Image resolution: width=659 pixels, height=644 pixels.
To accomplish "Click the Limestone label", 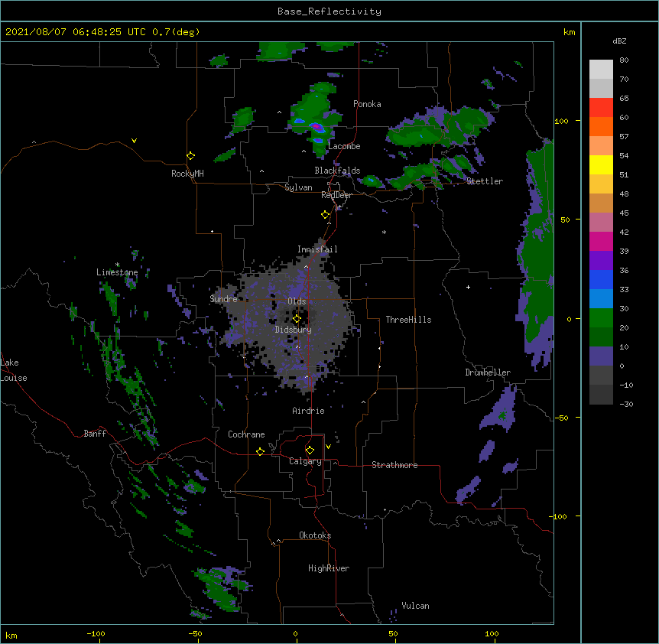I will tap(117, 272).
